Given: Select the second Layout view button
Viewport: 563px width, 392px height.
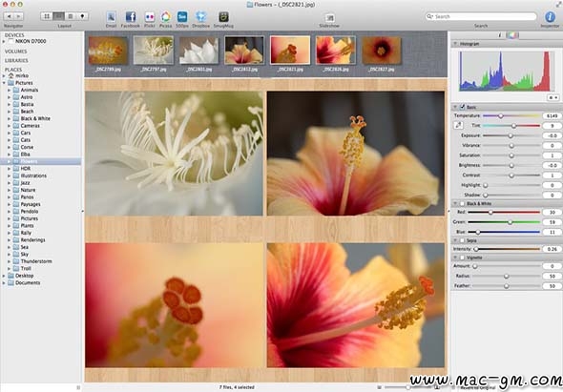Looking at the screenshot, I should 58,16.
